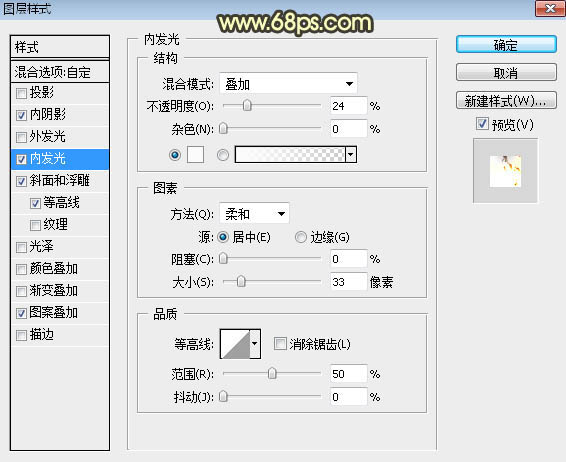Open the 方法 technique dropdown
Image resolution: width=566 pixels, height=462 pixels.
(x=254, y=214)
